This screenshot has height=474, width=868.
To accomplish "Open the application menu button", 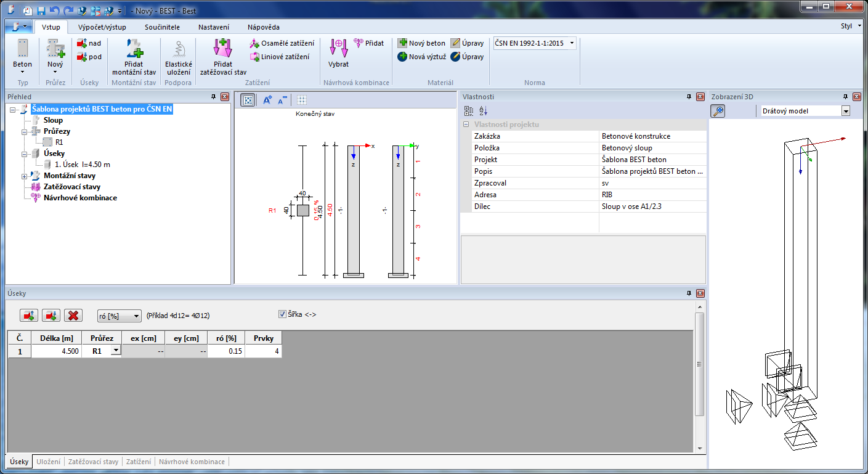I will point(20,27).
